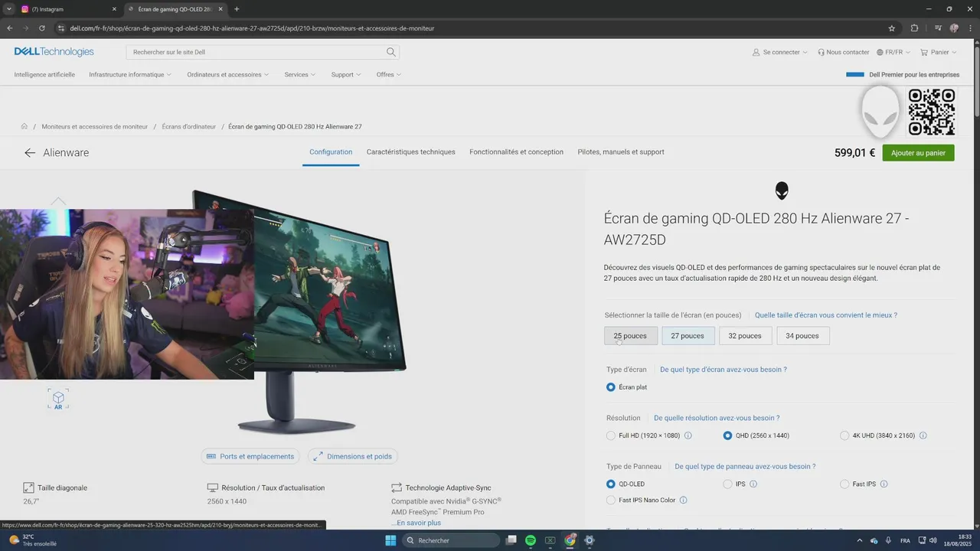The image size is (980, 551).
Task: Choose the 27 pouces screen size
Action: tap(688, 336)
